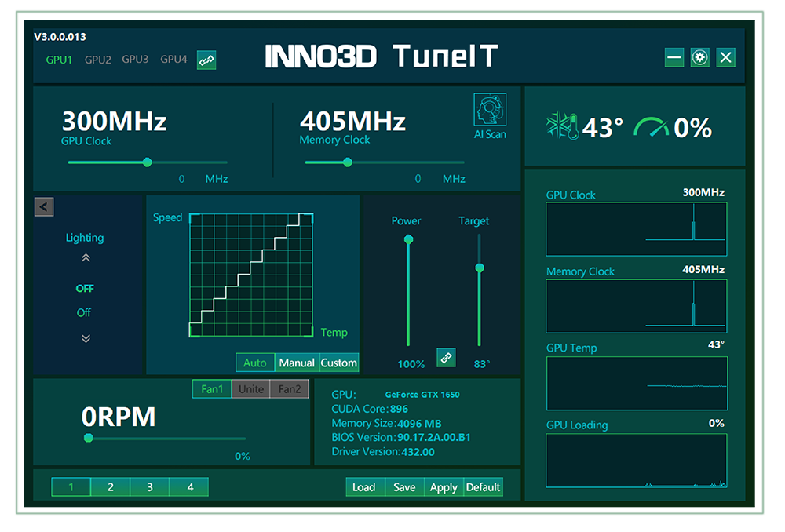This screenshot has height=532, width=785.
Task: Collapse the side panel with back arrow
Action: pyautogui.click(x=44, y=206)
